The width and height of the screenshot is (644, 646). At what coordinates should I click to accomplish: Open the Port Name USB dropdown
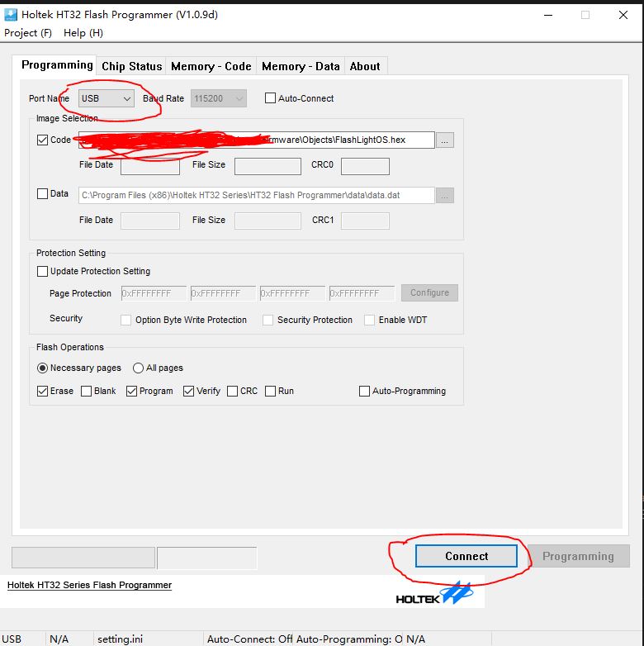pyautogui.click(x=107, y=98)
